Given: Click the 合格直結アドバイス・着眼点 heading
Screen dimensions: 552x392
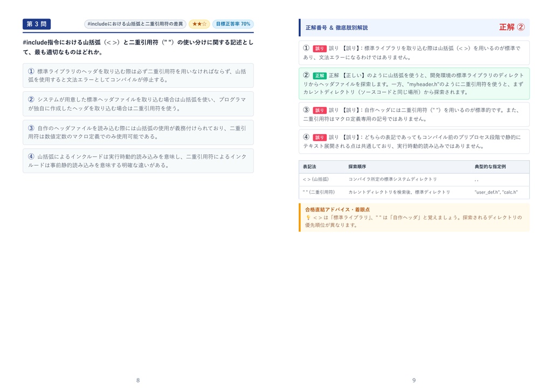Looking at the screenshot, I should (x=337, y=210).
